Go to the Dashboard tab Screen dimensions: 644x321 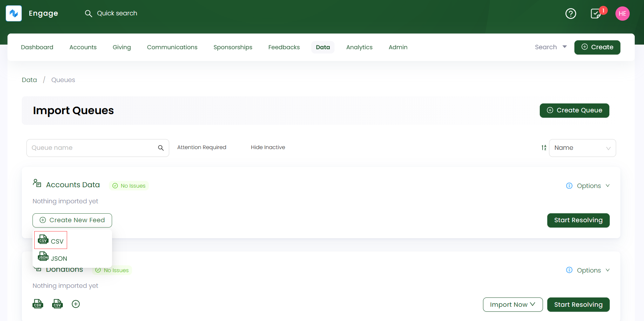point(37,47)
